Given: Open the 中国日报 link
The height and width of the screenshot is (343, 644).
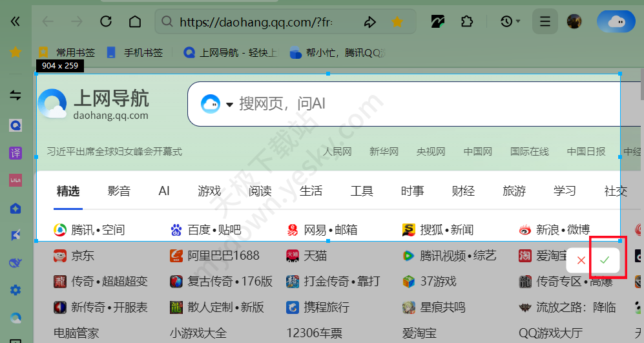Looking at the screenshot, I should pyautogui.click(x=586, y=152).
